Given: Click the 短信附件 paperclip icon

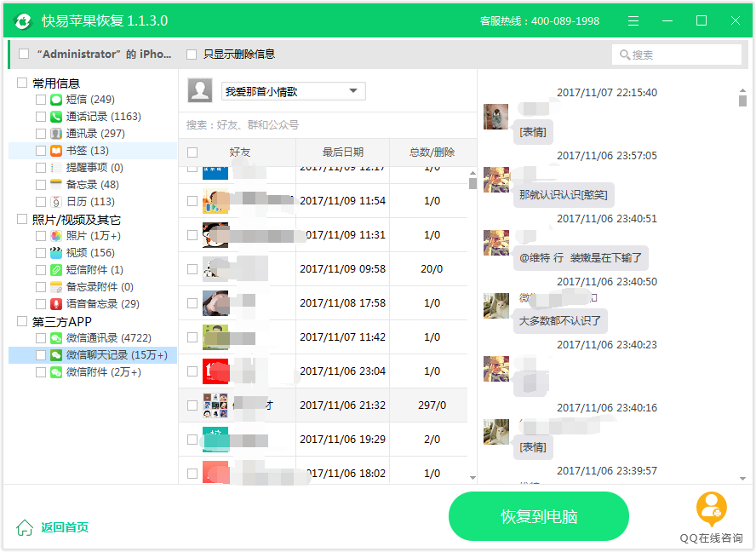Looking at the screenshot, I should [x=56, y=270].
